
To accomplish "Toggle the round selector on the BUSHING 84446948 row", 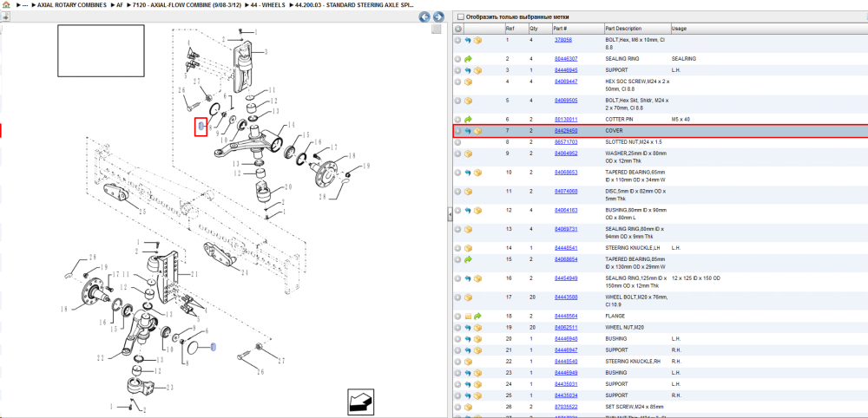I will click(457, 339).
